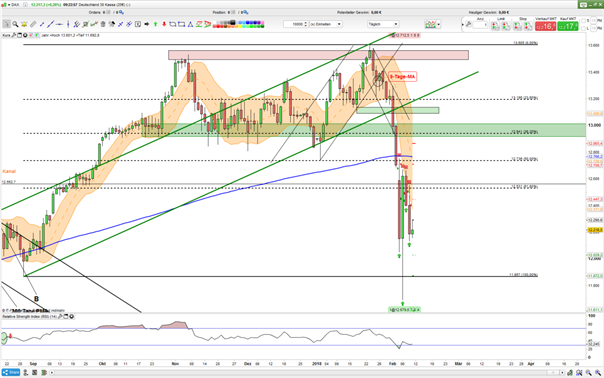Open the alert bell tool
The height and width of the screenshot is (378, 604).
(x=24, y=24)
